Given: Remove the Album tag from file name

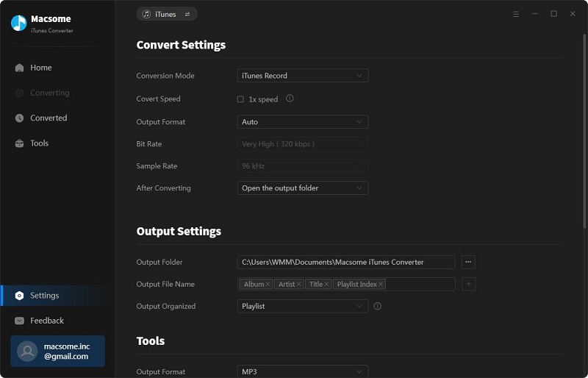Looking at the screenshot, I should [x=268, y=284].
